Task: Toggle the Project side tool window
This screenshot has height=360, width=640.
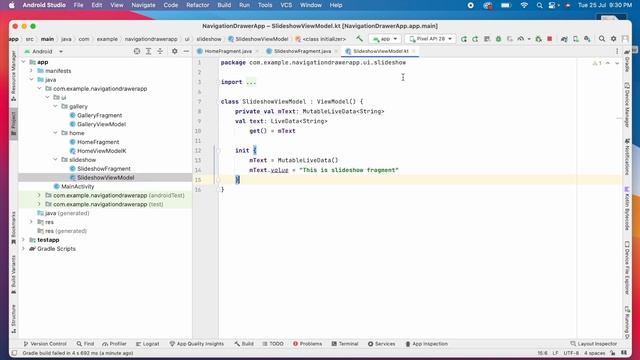Action: coord(13,124)
